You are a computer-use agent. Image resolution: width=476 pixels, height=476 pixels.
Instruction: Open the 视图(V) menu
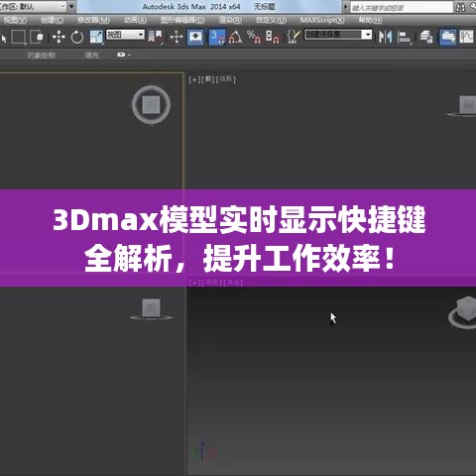15,20
